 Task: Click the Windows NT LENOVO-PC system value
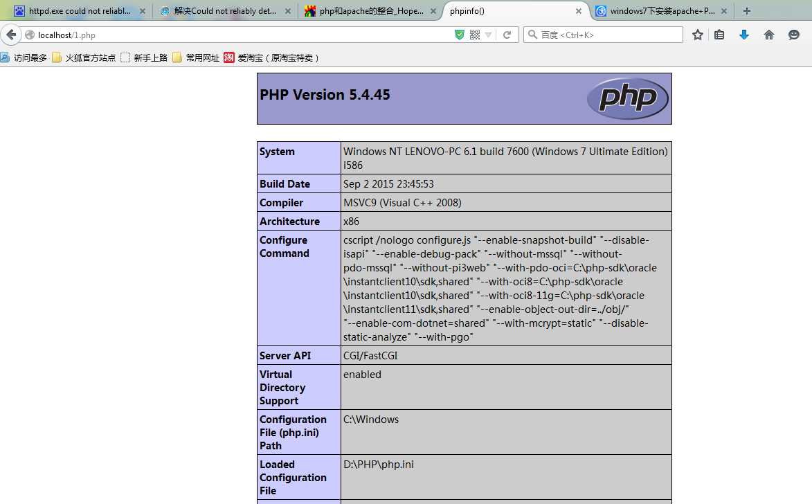505,158
